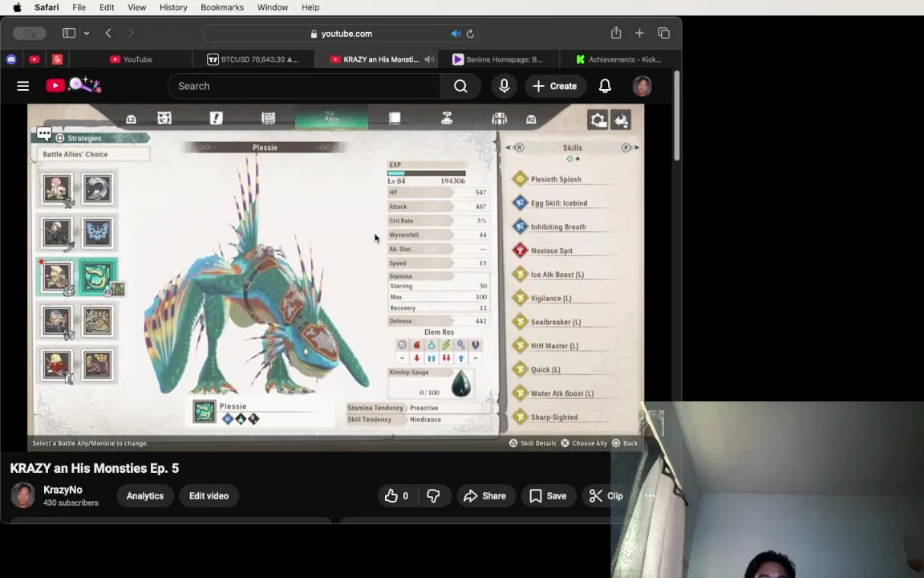Open account avatar menu on YouTube

pyautogui.click(x=642, y=86)
